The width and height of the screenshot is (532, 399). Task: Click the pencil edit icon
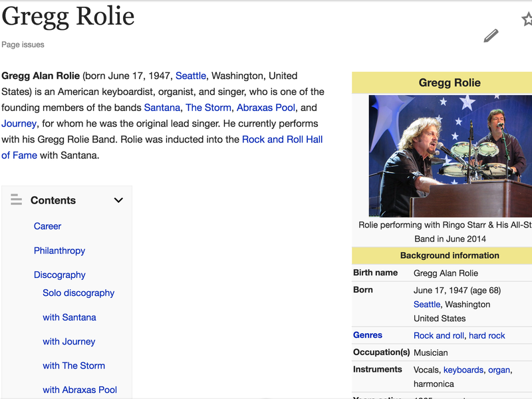tap(491, 36)
